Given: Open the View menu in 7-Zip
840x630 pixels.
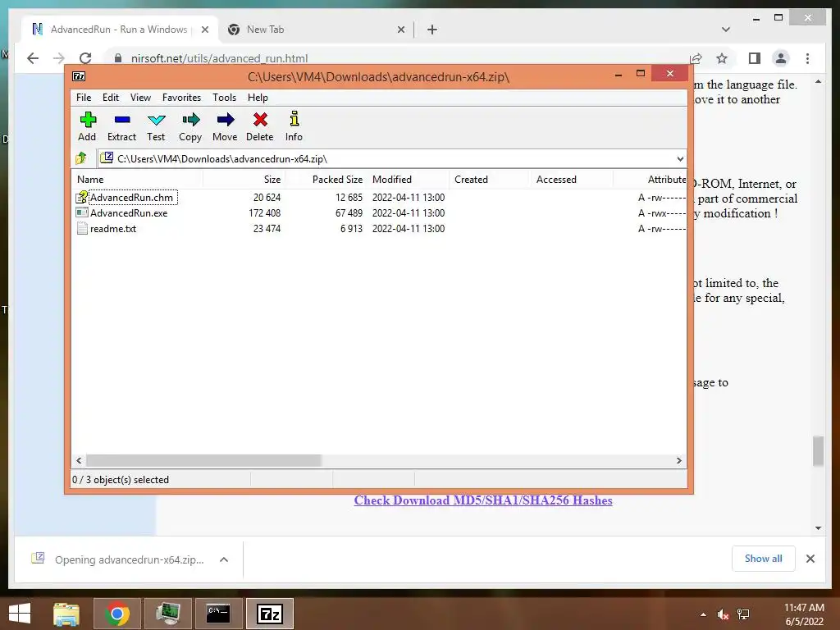Looking at the screenshot, I should coord(140,98).
